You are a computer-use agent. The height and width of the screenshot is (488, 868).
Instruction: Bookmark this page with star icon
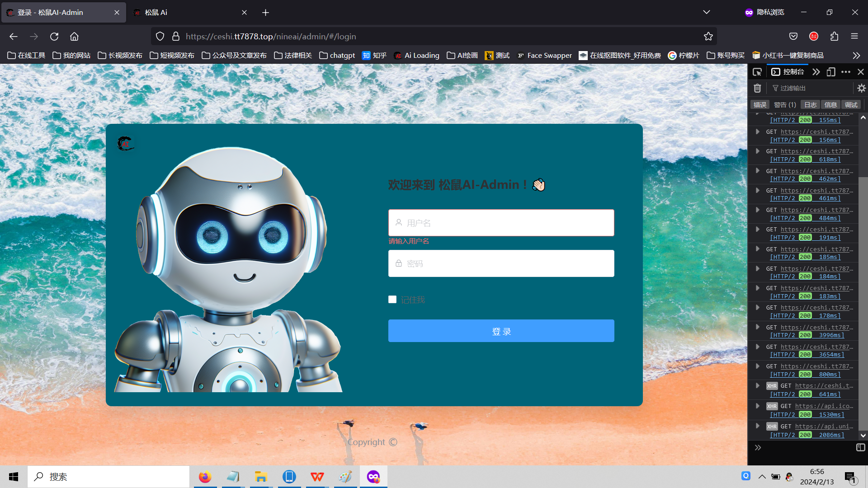(708, 37)
